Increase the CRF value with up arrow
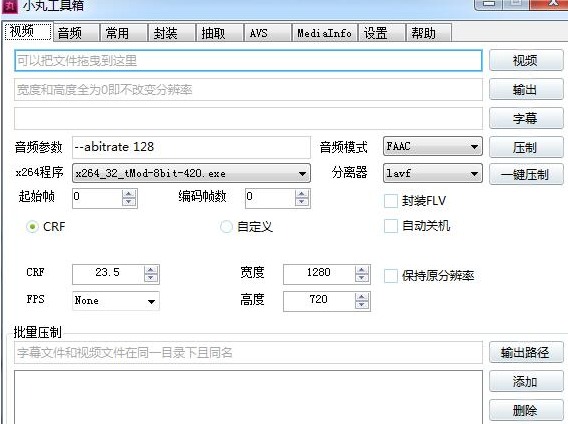 [151, 270]
